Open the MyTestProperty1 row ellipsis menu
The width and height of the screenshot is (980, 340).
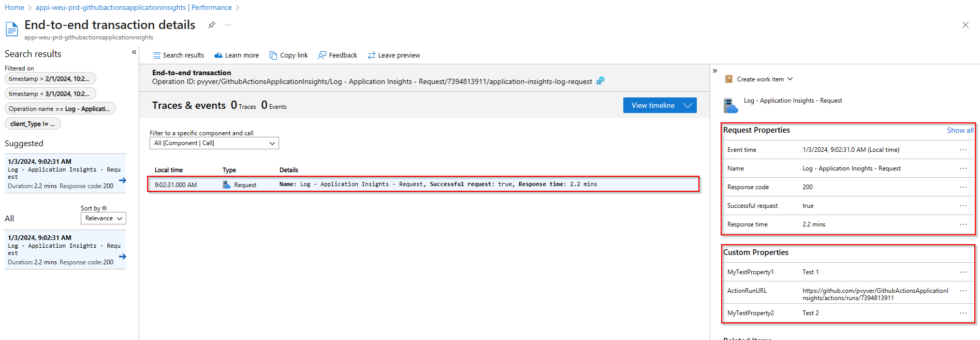pos(963,272)
